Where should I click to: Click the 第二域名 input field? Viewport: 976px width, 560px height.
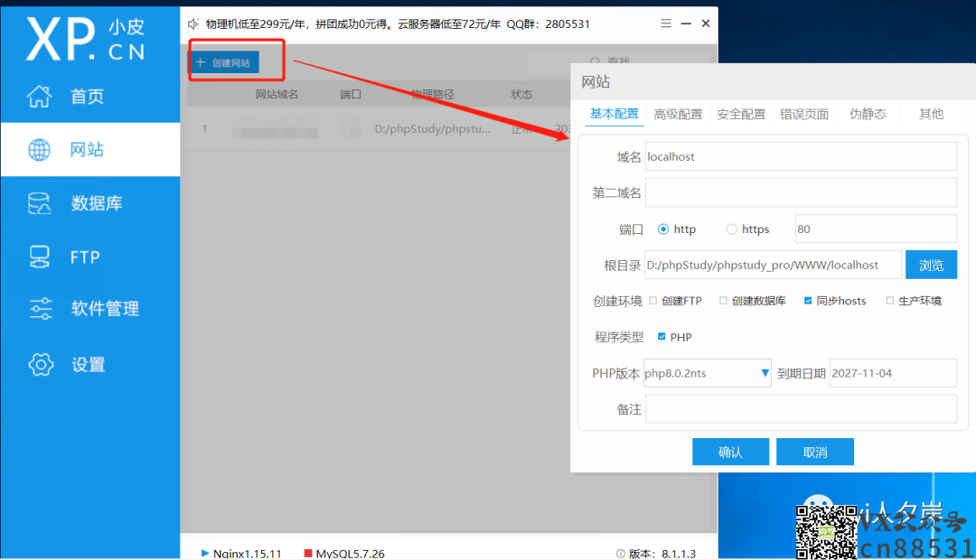801,193
